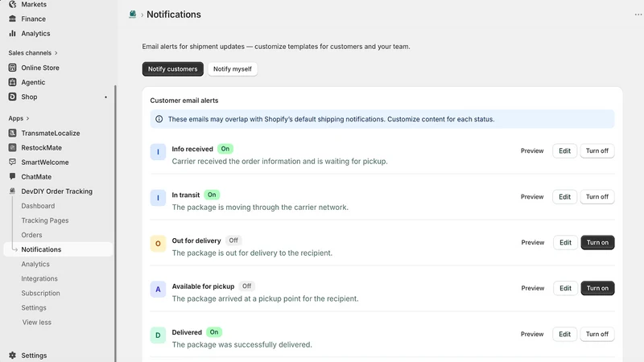Select Notifications in the sidebar
The width and height of the screenshot is (644, 362).
click(x=58, y=249)
